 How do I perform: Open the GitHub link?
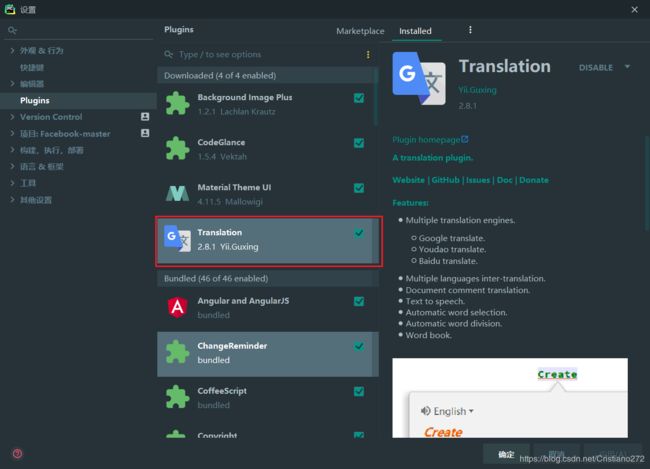click(x=446, y=180)
